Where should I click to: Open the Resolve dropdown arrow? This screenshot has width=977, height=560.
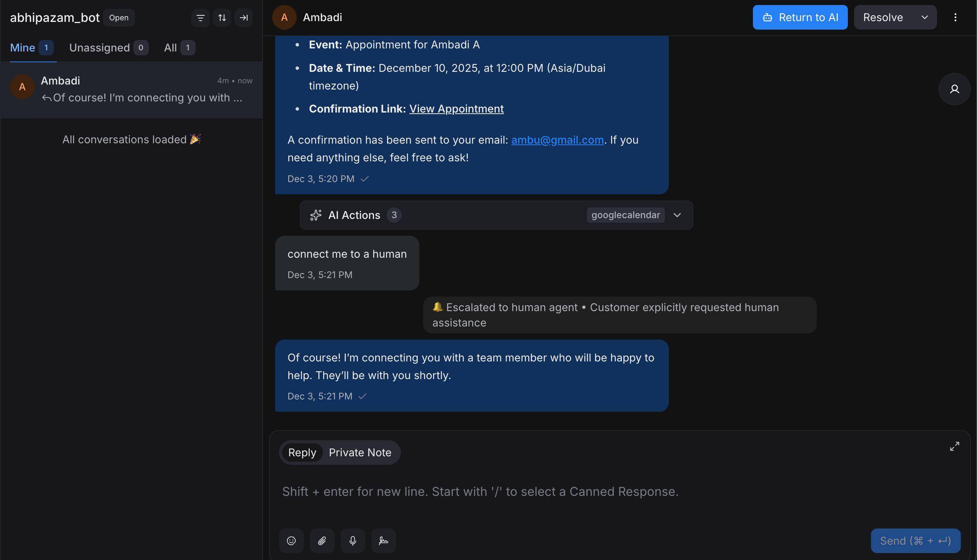click(x=925, y=17)
